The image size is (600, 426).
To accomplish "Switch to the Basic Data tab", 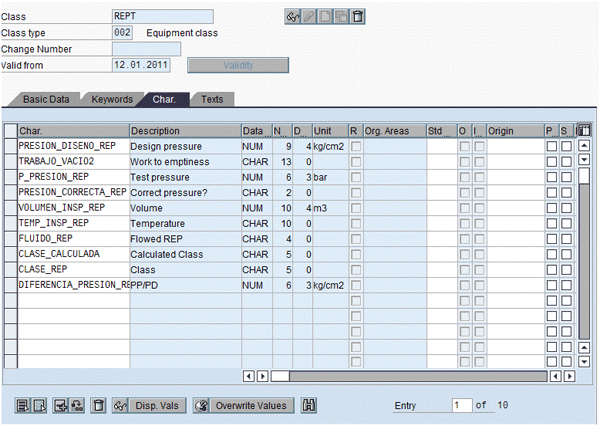I will [46, 100].
